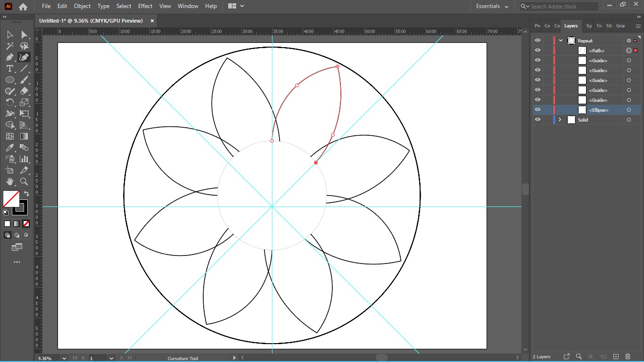Screen dimensions: 644x362
Task: Hide the Repeat layer with its eye icon
Action: coord(537,41)
